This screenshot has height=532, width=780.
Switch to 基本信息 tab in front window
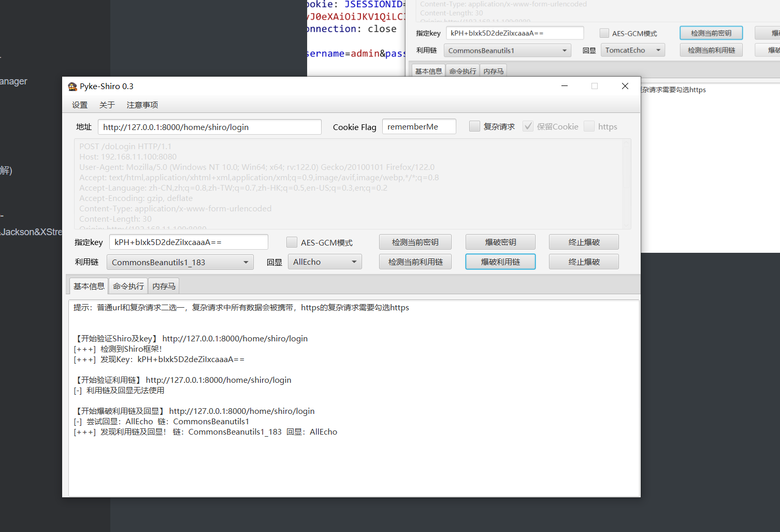[x=89, y=286]
